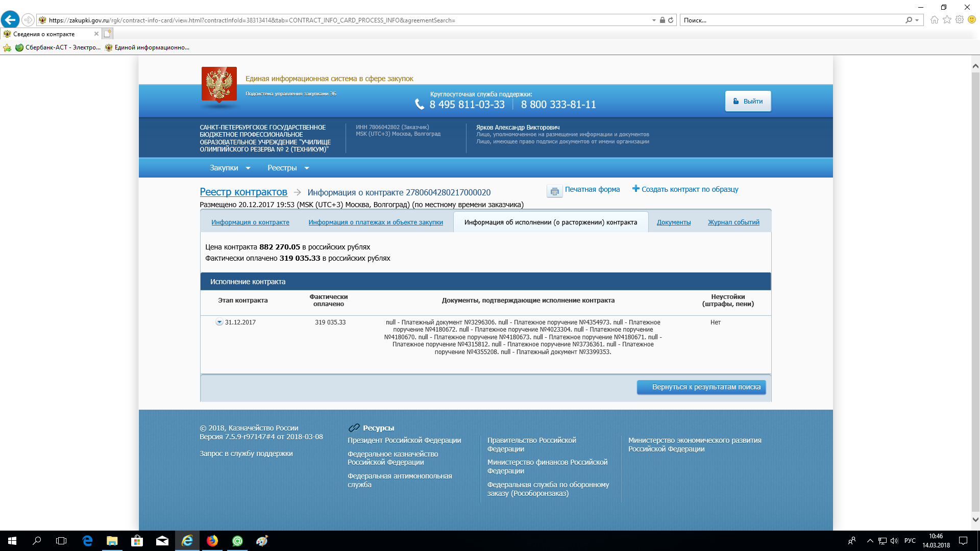The image size is (980, 551).
Task: Switch to Информация о контракте tab
Action: click(250, 222)
